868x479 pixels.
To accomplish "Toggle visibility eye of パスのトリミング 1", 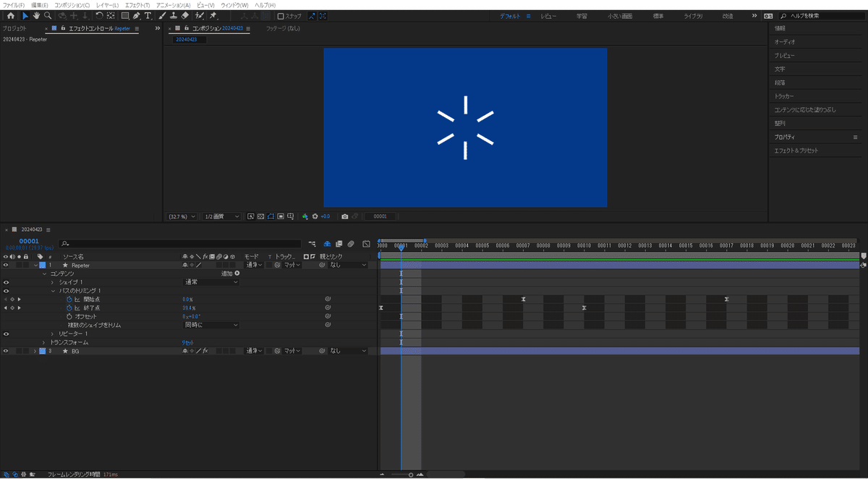I will 6,291.
